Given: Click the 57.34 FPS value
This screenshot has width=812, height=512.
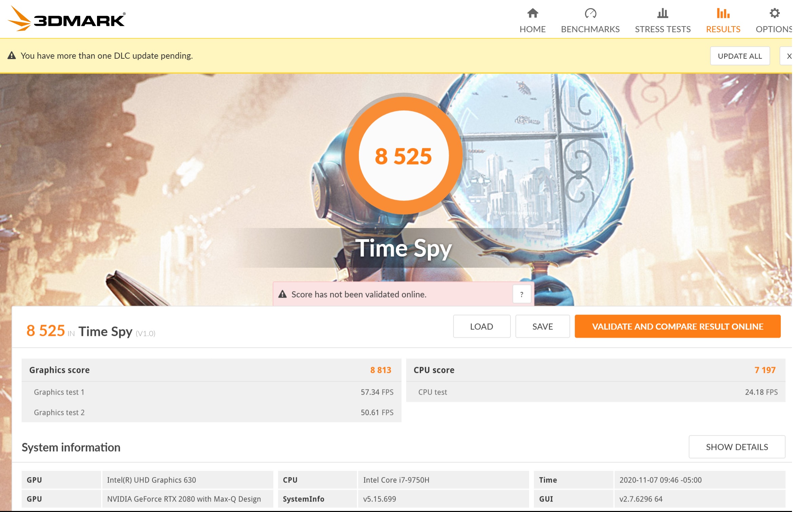Looking at the screenshot, I should coord(377,392).
